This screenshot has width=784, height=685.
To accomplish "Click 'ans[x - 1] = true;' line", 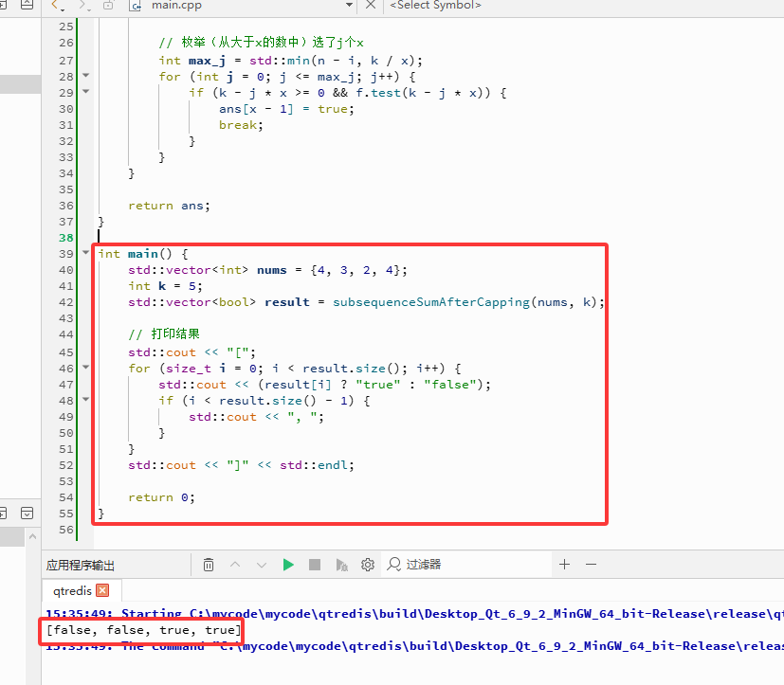I will 286,109.
